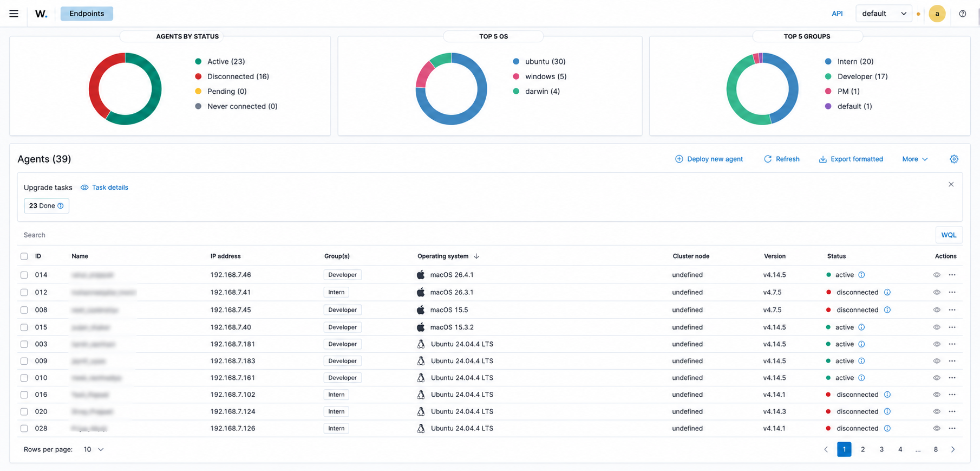Screen dimensions: 980x471
Task: Go to page 3 of agents
Action: [881, 449]
